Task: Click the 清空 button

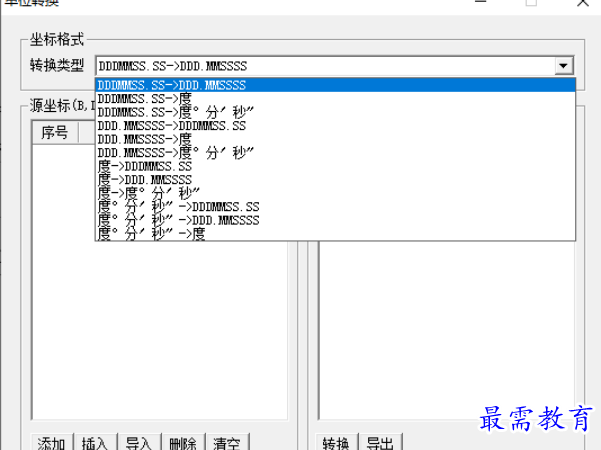Action: tap(227, 442)
